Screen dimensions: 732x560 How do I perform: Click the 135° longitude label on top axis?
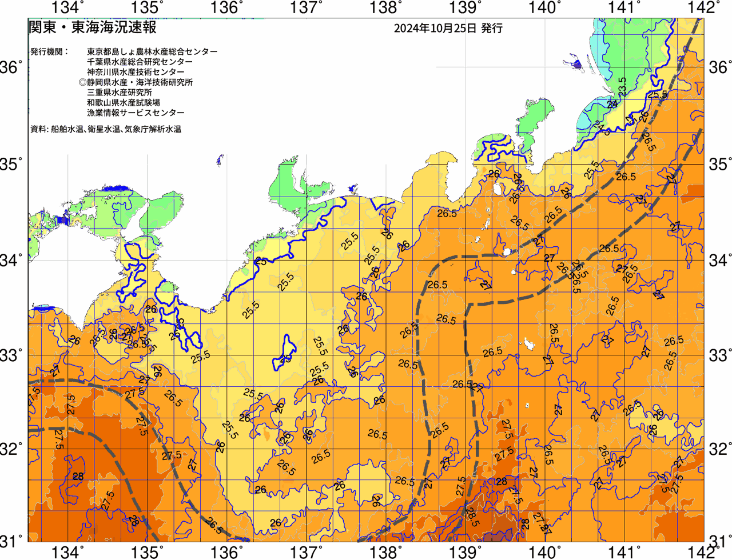tap(148, 8)
